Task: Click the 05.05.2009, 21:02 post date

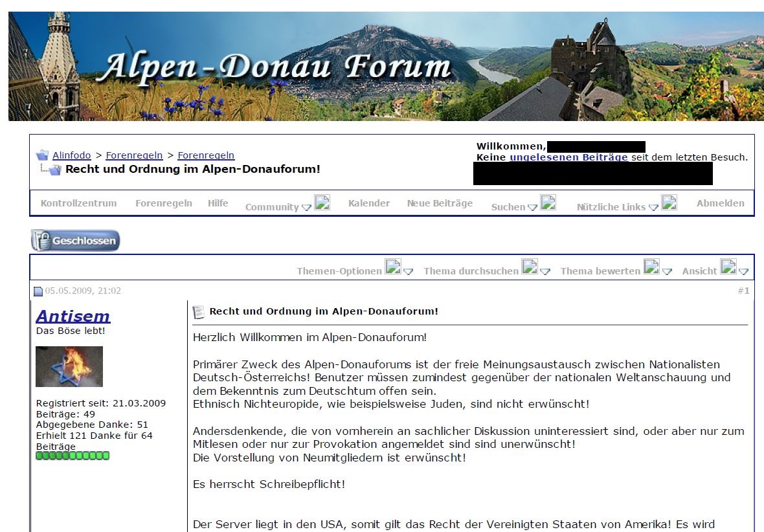Action: point(83,291)
